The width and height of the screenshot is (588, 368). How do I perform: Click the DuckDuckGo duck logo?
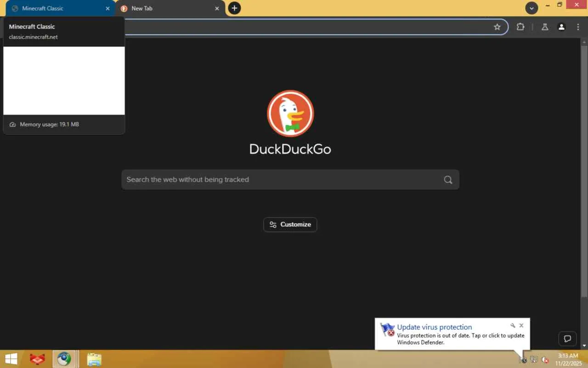click(290, 114)
